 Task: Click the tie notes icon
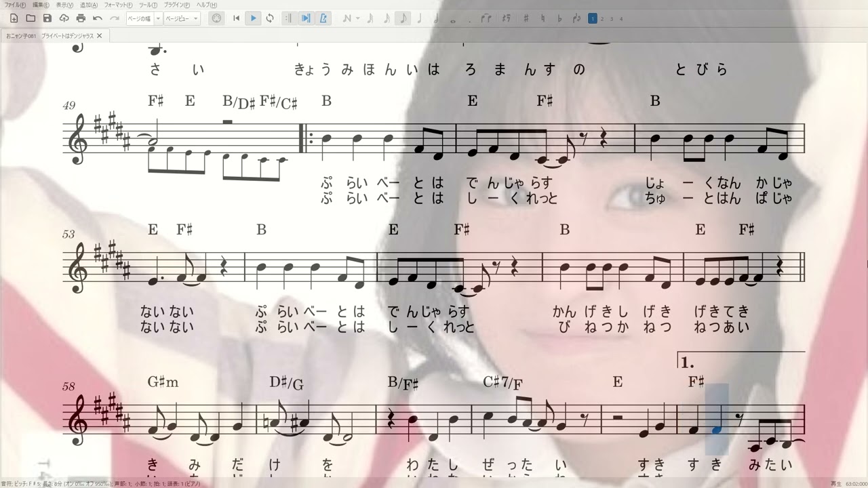point(486,18)
